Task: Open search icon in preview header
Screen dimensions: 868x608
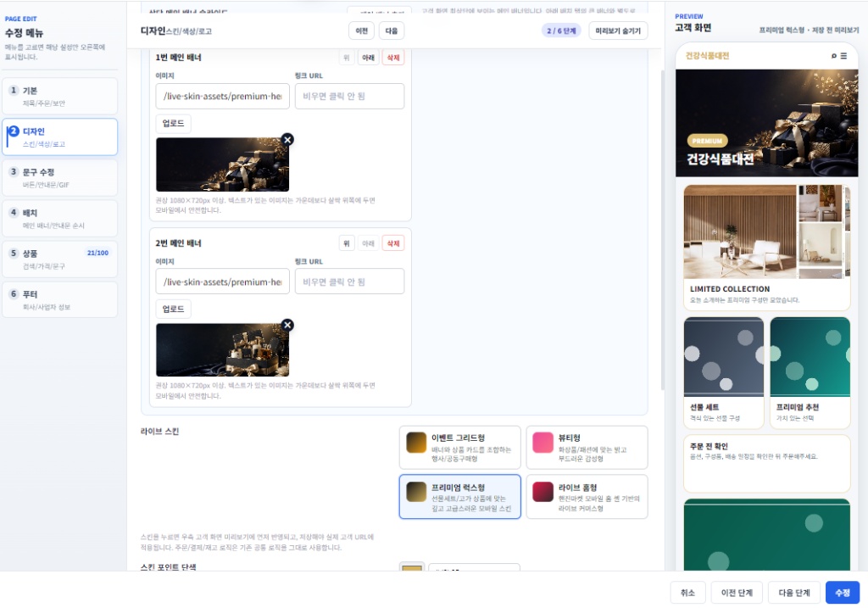Action: point(834,56)
